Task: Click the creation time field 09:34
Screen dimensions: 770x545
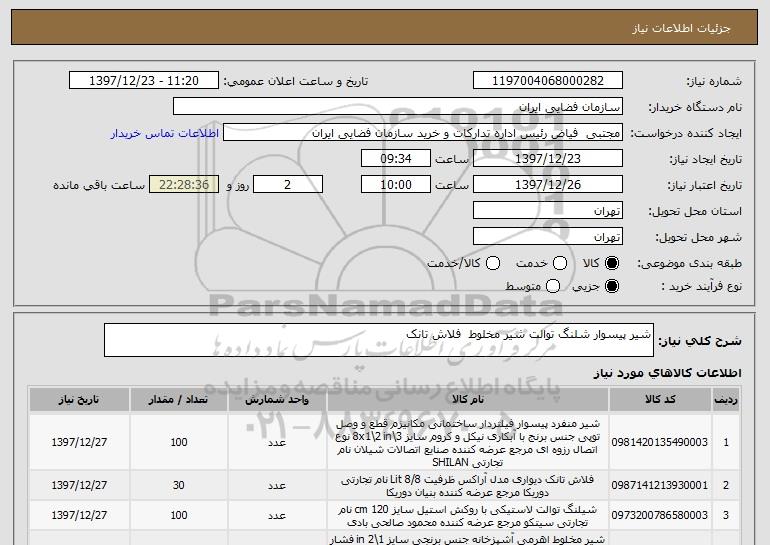Action: 396,159
